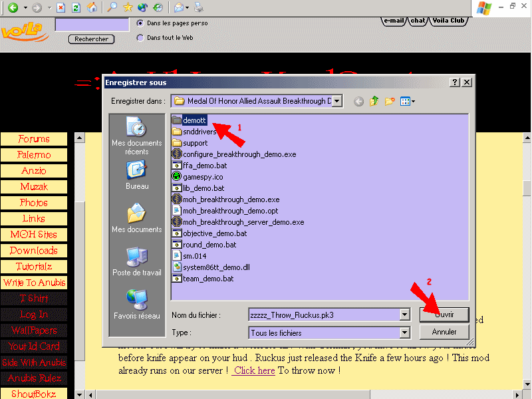The height and width of the screenshot is (399, 532).
Task: Click horizontal scrollbar left arrow
Action: pos(90,395)
